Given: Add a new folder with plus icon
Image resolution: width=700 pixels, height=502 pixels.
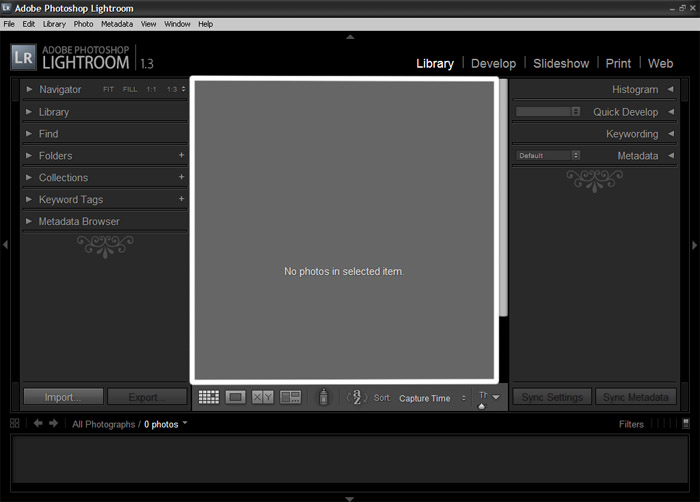Looking at the screenshot, I should (x=181, y=155).
